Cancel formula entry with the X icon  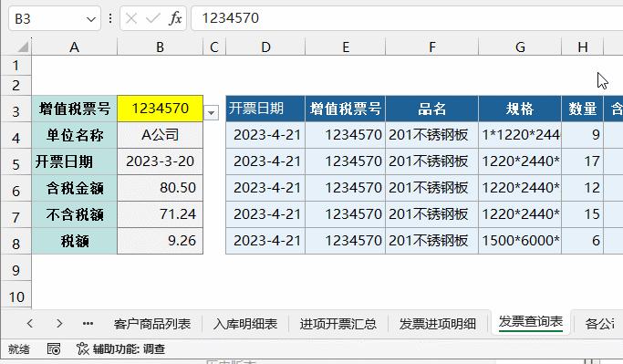[x=131, y=18]
